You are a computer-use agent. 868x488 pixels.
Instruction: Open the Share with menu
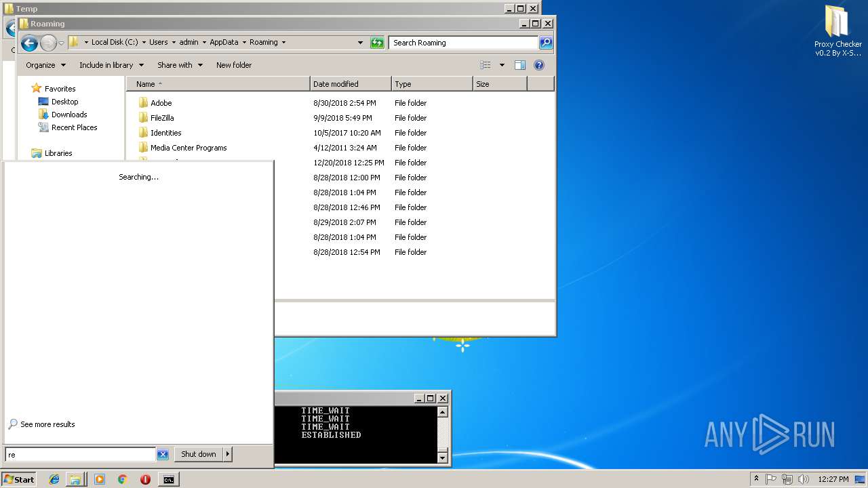click(180, 65)
